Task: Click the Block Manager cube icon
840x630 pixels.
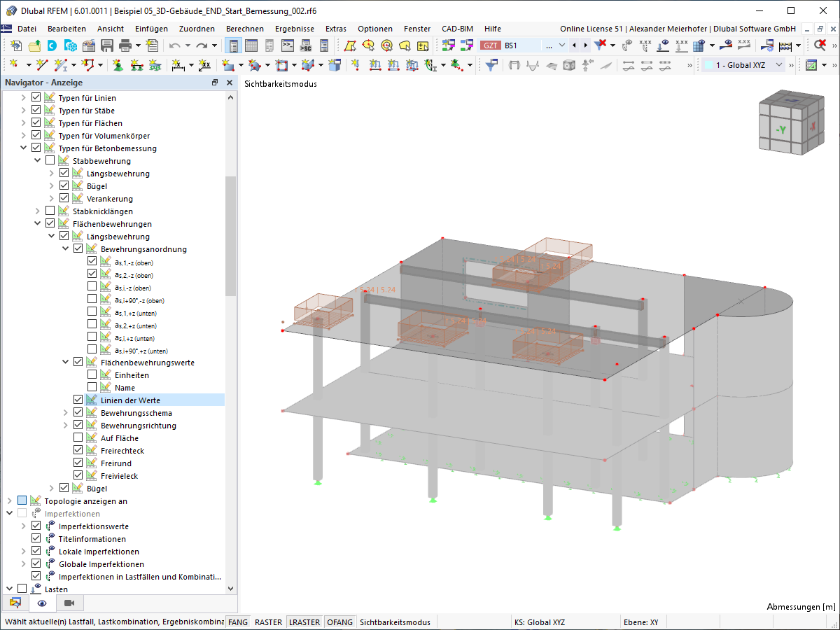Action: click(70, 46)
